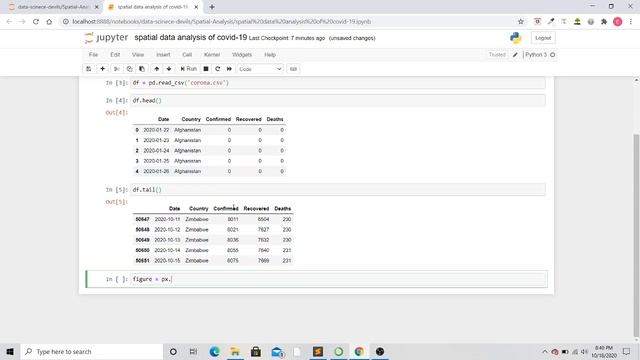The width and height of the screenshot is (640, 360).
Task: Open the browser profile avatar
Action: coord(618,22)
